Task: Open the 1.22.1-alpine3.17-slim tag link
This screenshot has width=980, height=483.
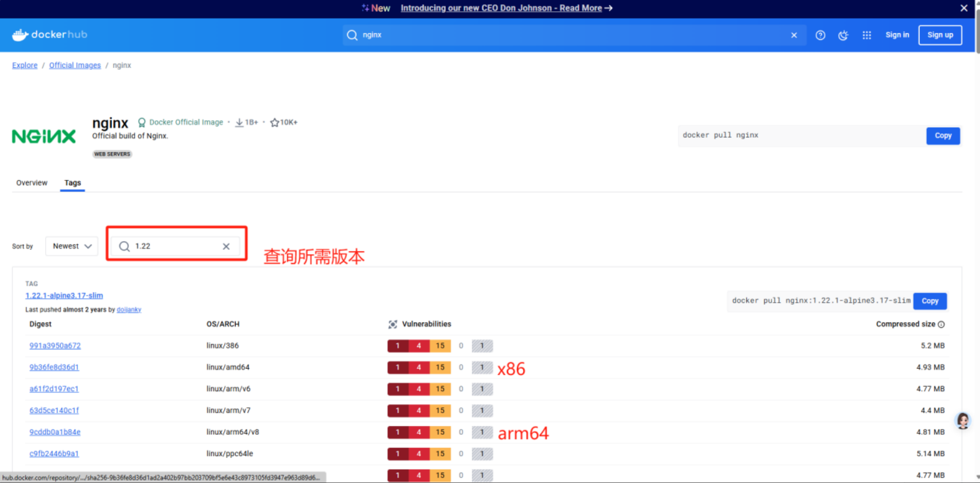Action: [x=64, y=295]
